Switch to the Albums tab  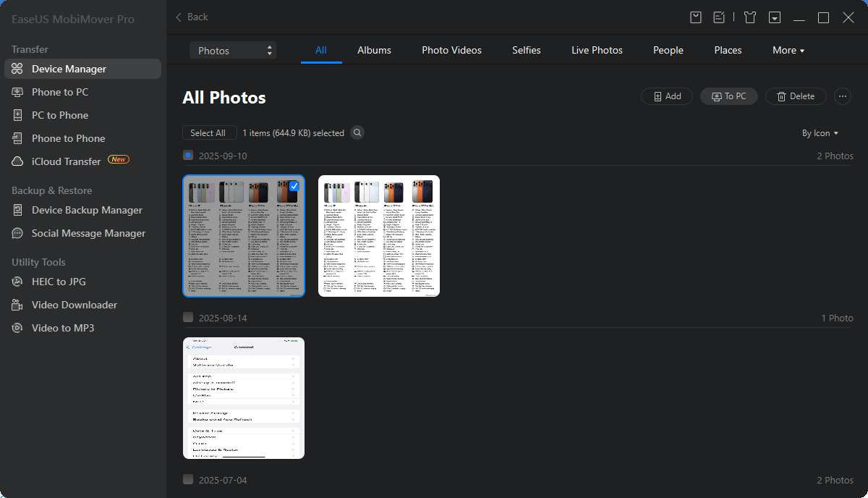(x=374, y=50)
